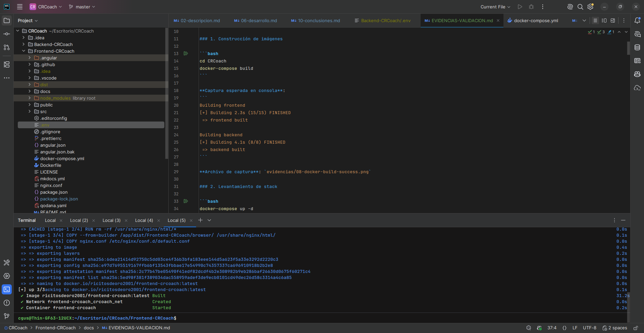Switch Markdown view to preview only
644x333 pixels.
coord(613,20)
